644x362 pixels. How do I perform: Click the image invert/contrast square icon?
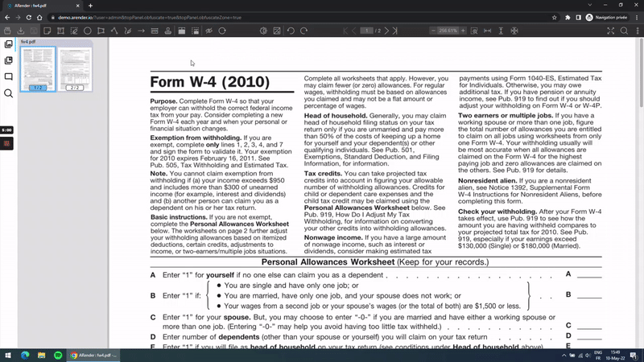coord(277,31)
